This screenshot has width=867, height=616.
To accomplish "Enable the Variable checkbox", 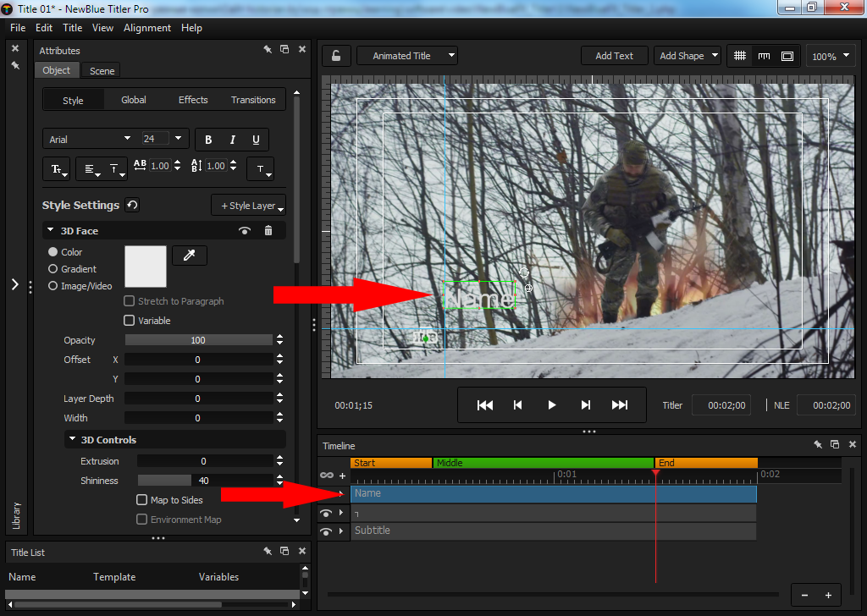I will coord(130,321).
